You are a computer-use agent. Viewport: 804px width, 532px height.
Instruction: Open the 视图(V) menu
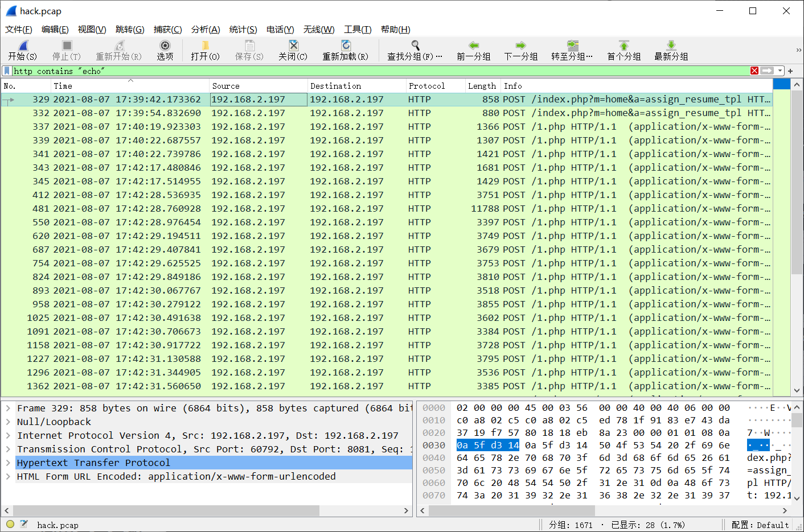coord(92,30)
